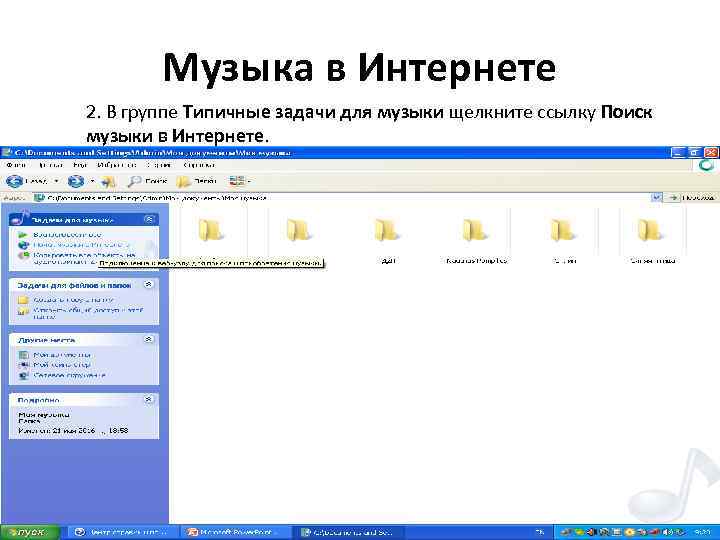
Task: Click the Поиск музыки в Интернете link
Action: (x=81, y=245)
